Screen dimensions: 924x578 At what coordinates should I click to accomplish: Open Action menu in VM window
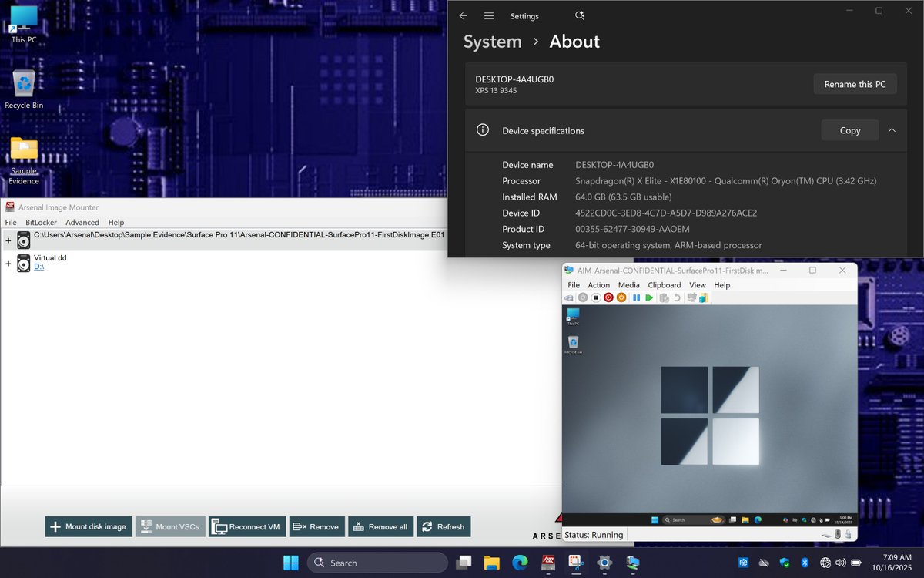599,285
